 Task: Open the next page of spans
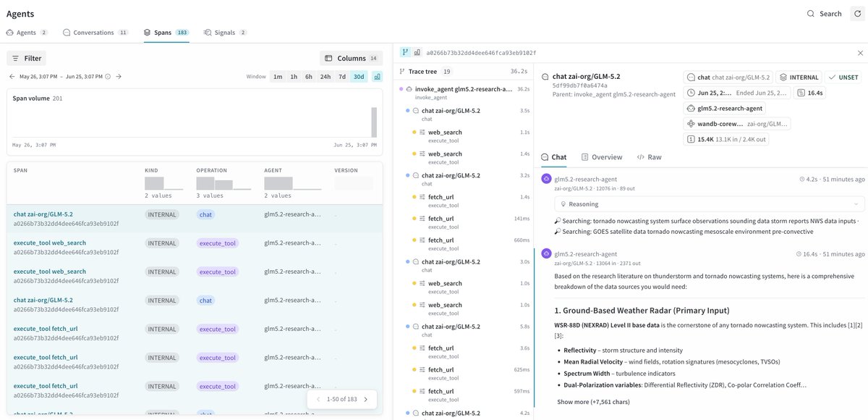coord(365,399)
